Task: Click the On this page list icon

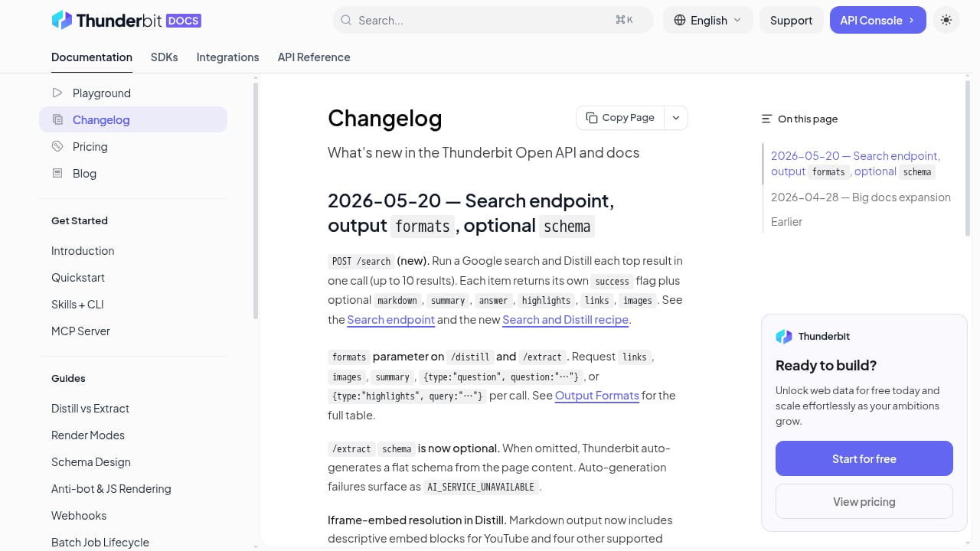Action: (x=766, y=119)
